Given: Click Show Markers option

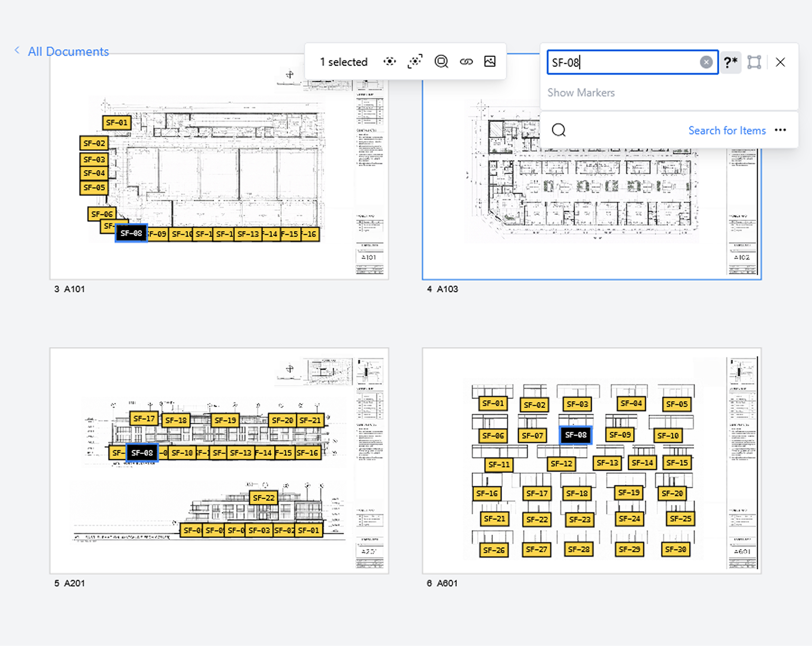Looking at the screenshot, I should [581, 93].
